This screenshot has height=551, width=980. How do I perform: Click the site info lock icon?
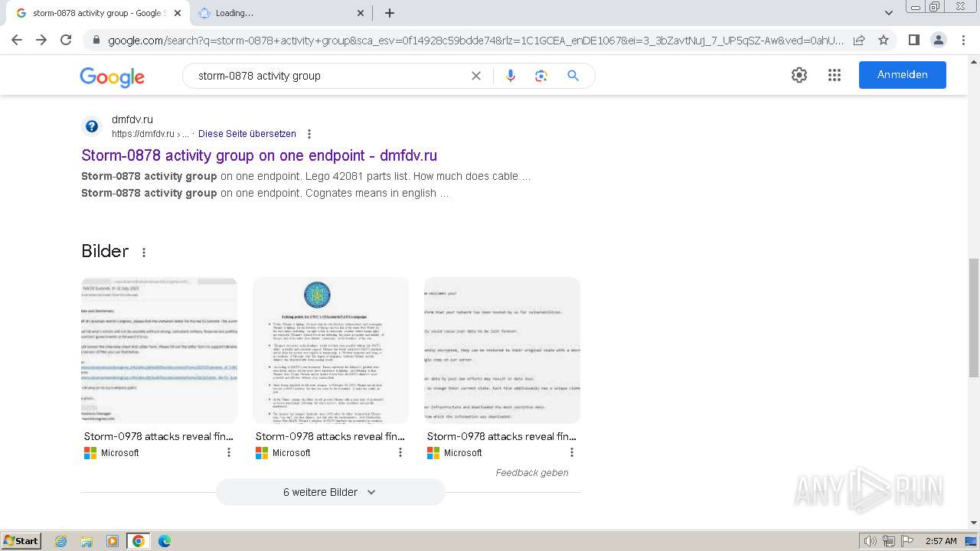[x=96, y=40]
